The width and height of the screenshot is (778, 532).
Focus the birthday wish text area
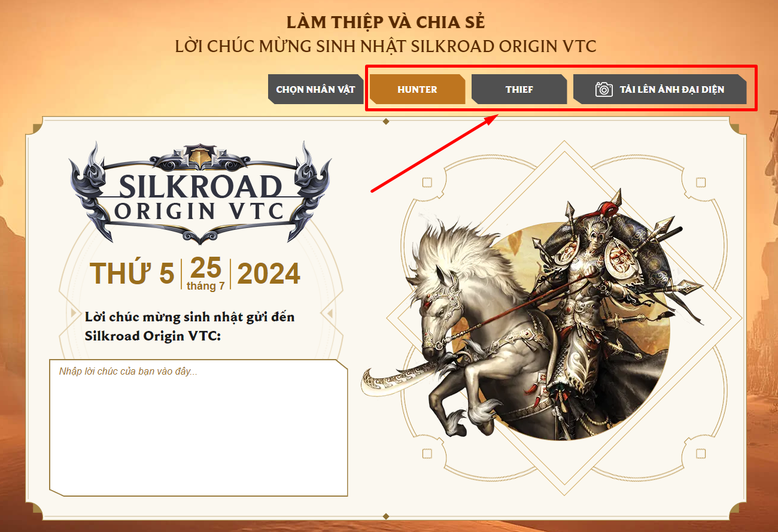coord(198,428)
